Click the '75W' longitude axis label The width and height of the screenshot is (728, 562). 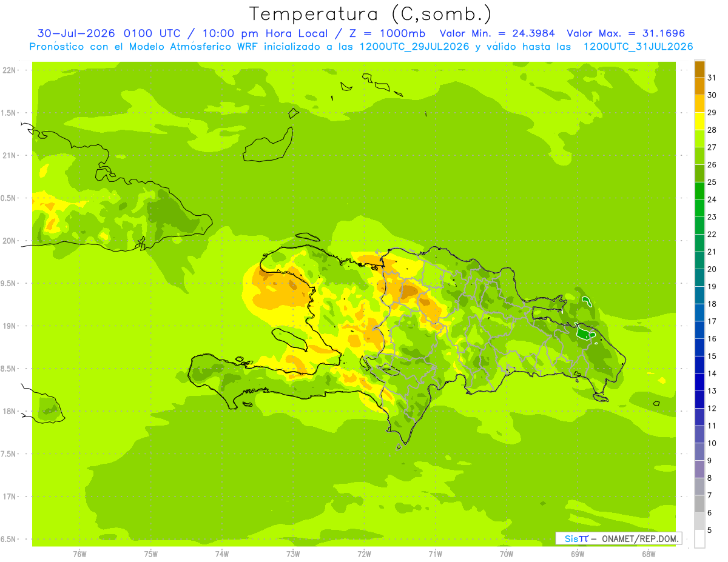(151, 554)
